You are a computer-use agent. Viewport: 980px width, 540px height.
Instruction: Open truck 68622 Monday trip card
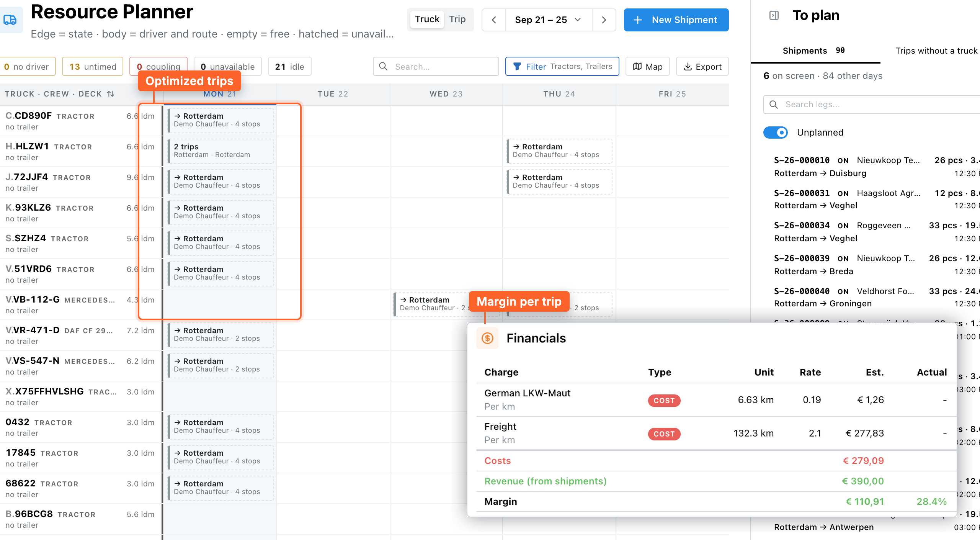point(221,488)
